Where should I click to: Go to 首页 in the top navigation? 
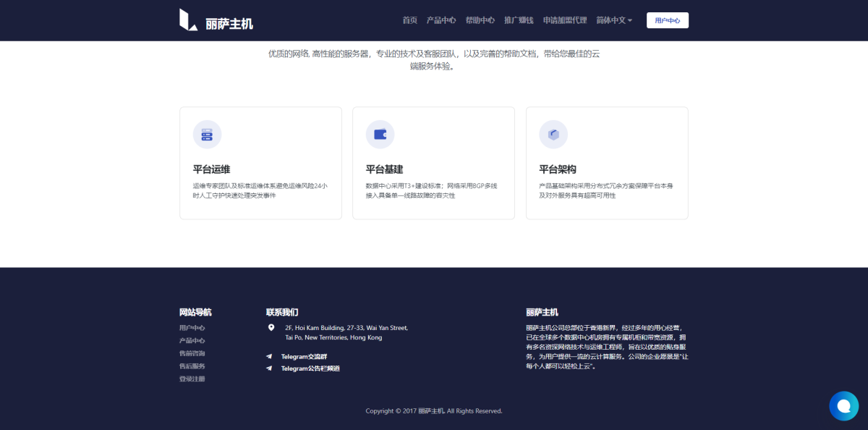pos(410,20)
